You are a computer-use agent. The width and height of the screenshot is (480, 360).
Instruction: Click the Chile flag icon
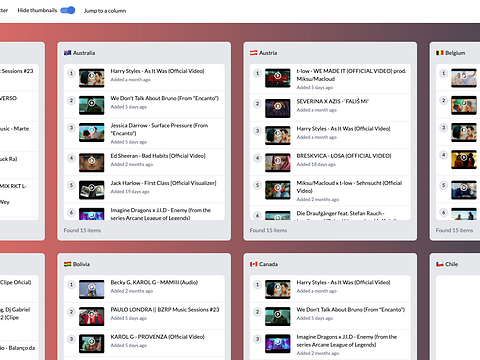tap(440, 264)
